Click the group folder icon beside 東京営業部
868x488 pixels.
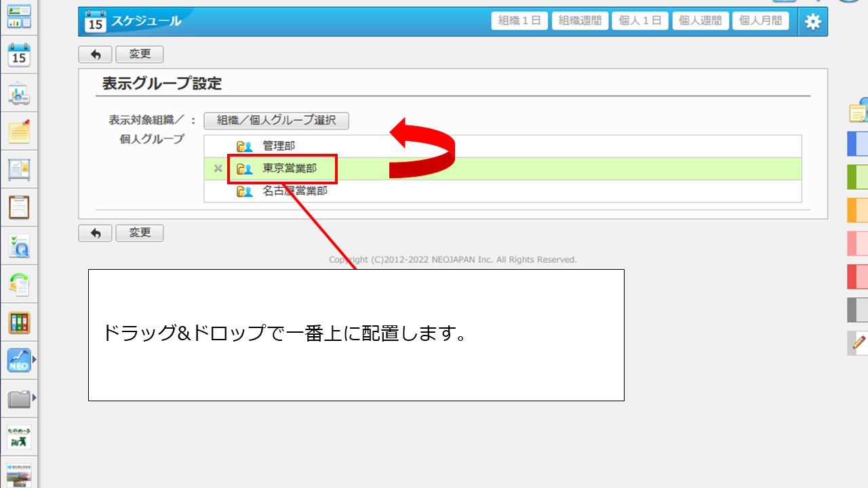(x=244, y=169)
